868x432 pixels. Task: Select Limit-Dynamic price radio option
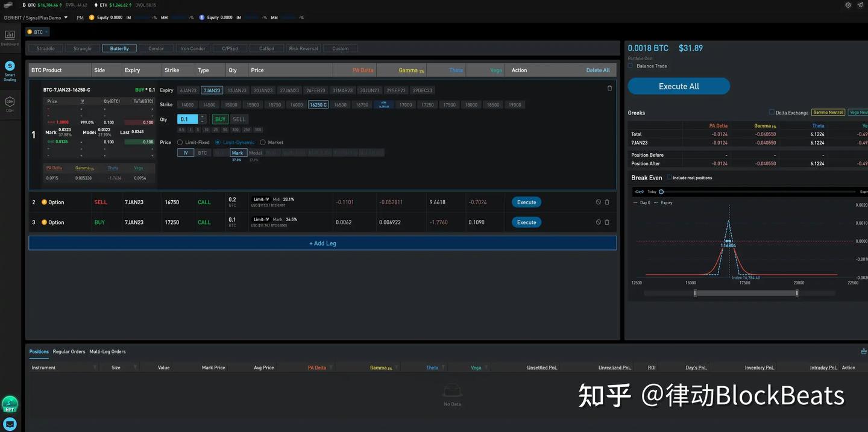tap(218, 143)
